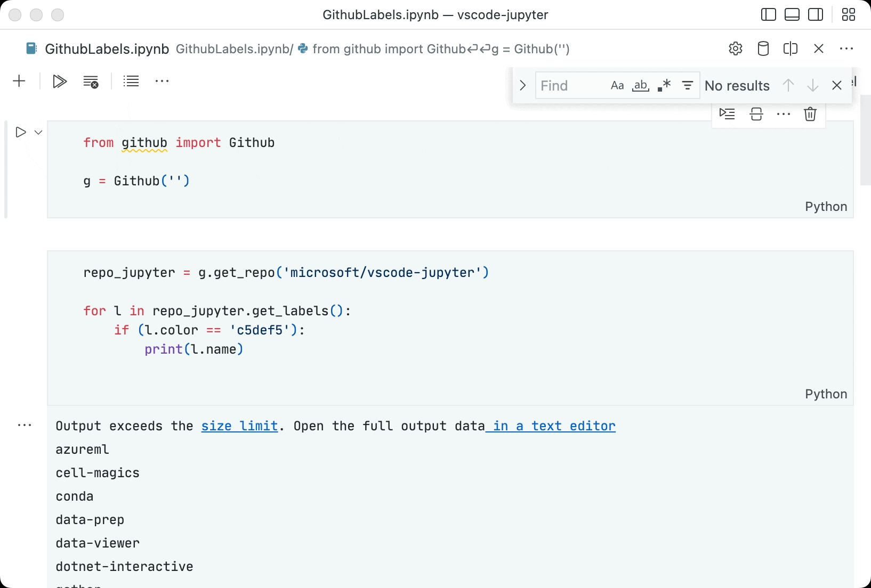Click 'conda' output line
This screenshot has height=588, width=871.
[75, 496]
